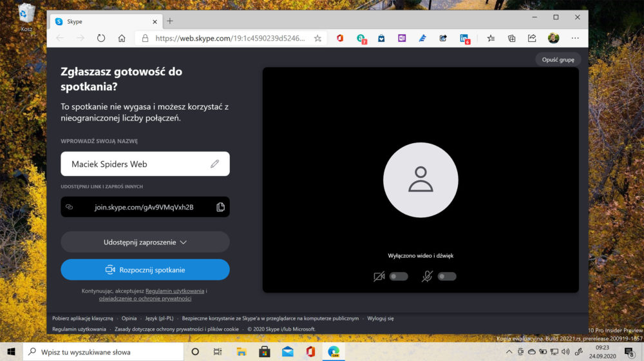This screenshot has height=361, width=644.
Task: Expand the Udostępnij zaproszenie dropdown
Action: (x=145, y=242)
